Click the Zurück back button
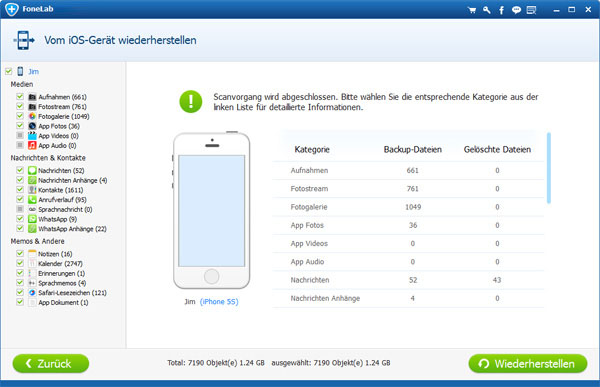Viewport: 600px width, 387px height. [51, 363]
